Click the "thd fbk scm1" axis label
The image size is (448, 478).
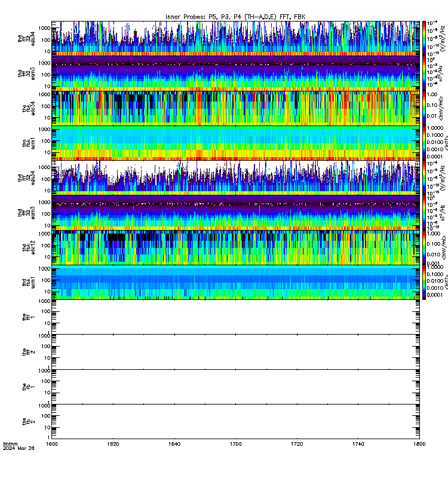click(x=29, y=282)
